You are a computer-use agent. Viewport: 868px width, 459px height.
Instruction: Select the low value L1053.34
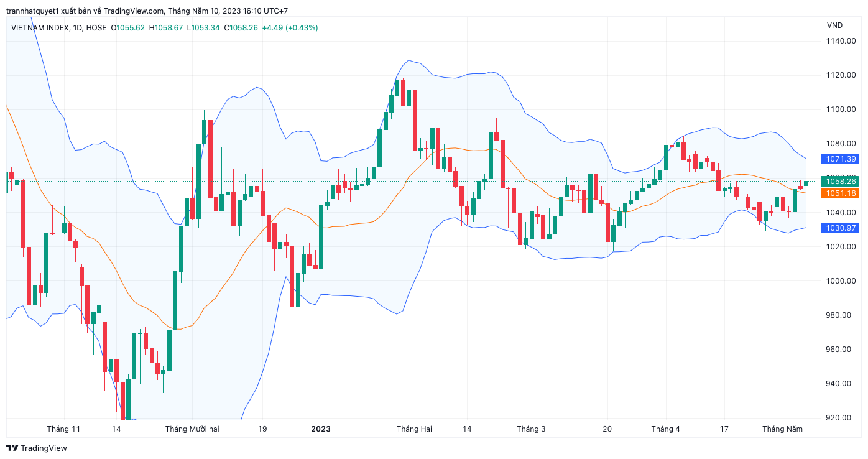[204, 28]
